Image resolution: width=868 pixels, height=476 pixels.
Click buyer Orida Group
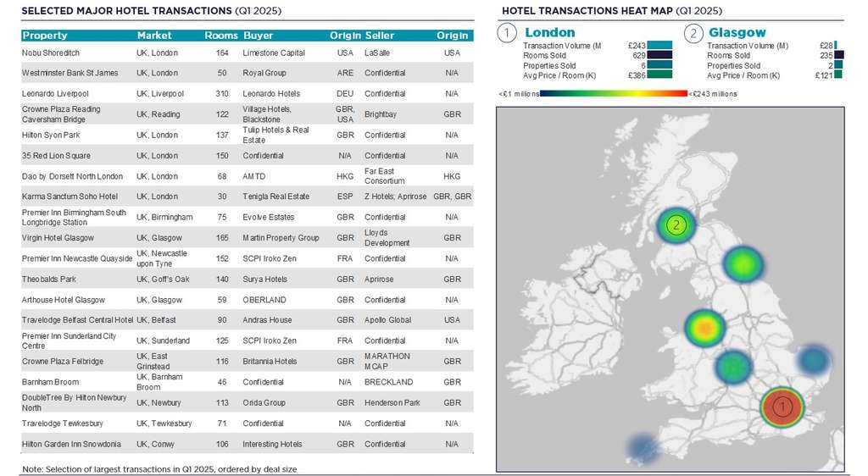pyautogui.click(x=264, y=402)
